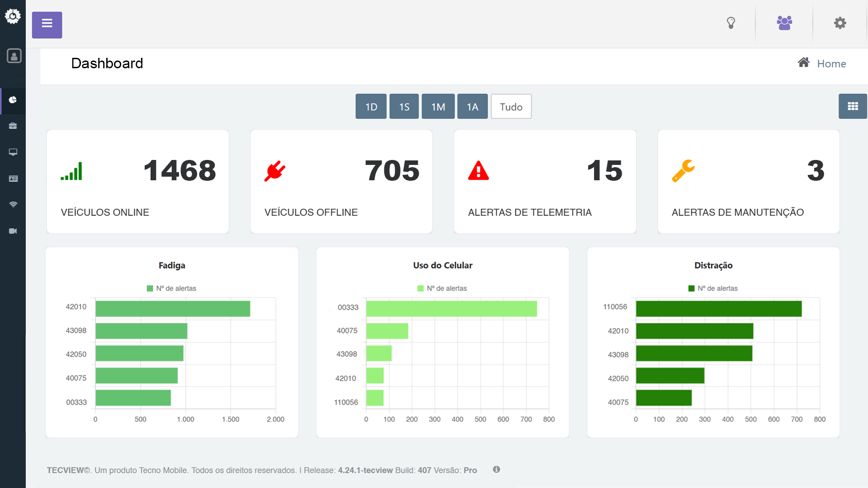This screenshot has height=488, width=868.
Task: Switch to the Tudo time filter
Action: [511, 106]
